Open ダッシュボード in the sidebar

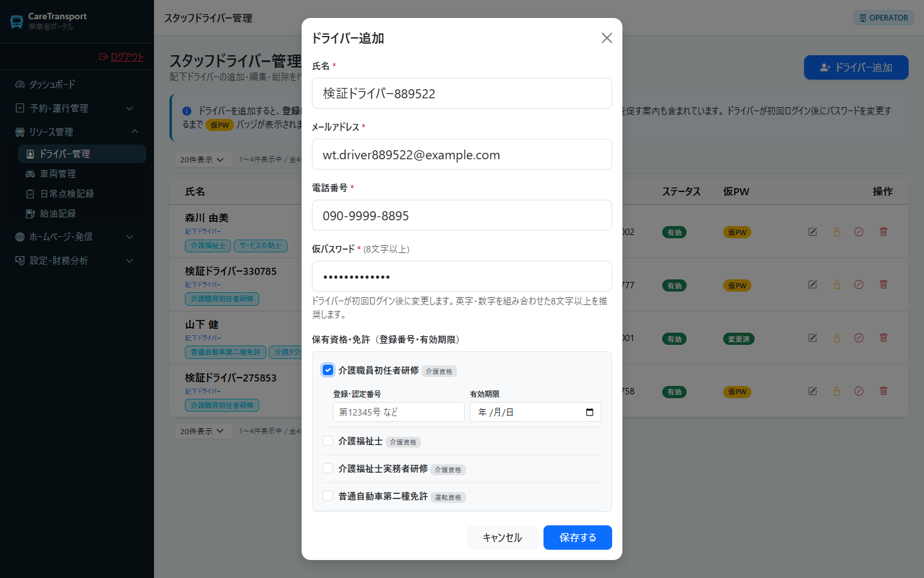click(77, 84)
